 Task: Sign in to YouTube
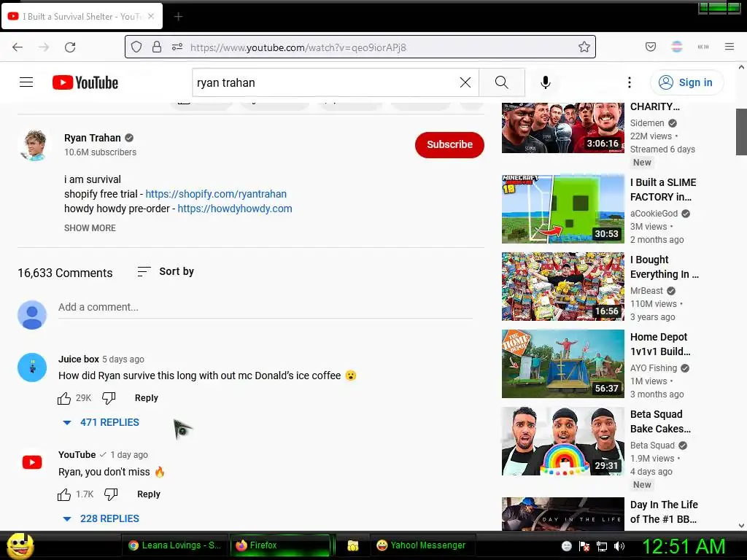[686, 82]
